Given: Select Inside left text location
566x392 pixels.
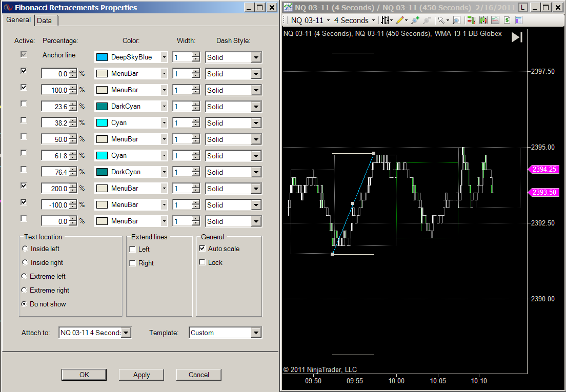Looking at the screenshot, I should (25, 249).
